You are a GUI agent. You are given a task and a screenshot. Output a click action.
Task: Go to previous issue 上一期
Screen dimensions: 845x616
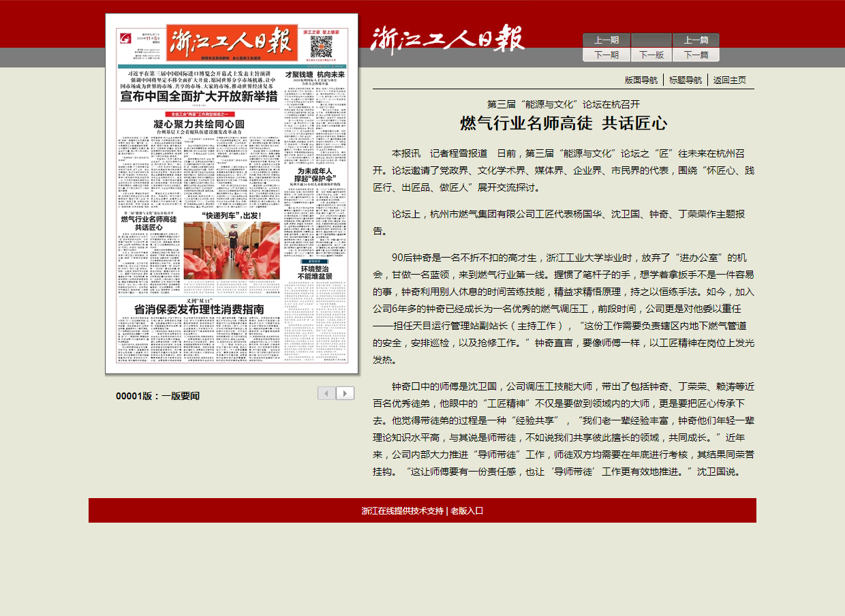pyautogui.click(x=606, y=40)
